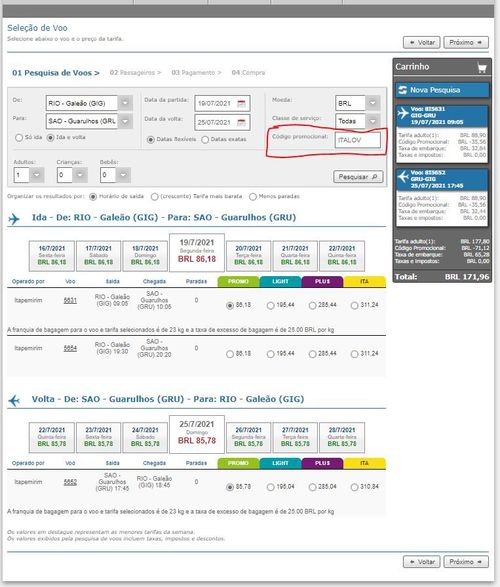Image resolution: width=500 pixels, height=587 pixels.
Task: Click the Nova Pesquisa refresh icon
Action: 403,90
